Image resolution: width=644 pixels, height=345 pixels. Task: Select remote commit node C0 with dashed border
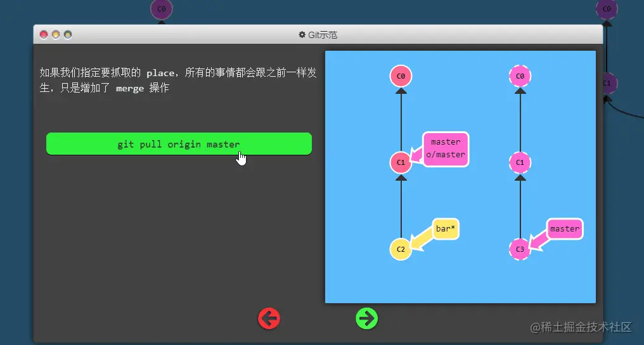click(520, 76)
